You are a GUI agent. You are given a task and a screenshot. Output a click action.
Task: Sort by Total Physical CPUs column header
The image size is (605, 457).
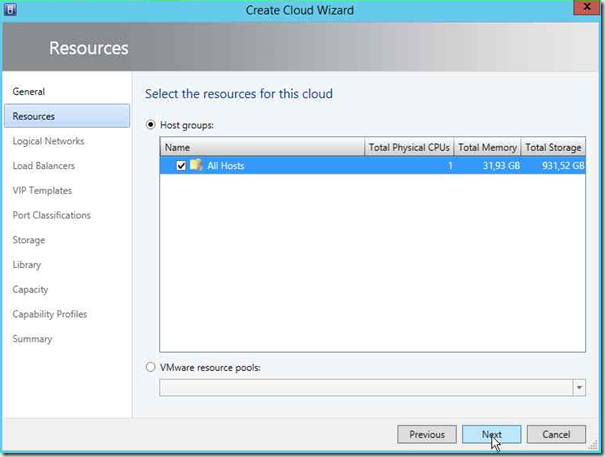point(409,147)
